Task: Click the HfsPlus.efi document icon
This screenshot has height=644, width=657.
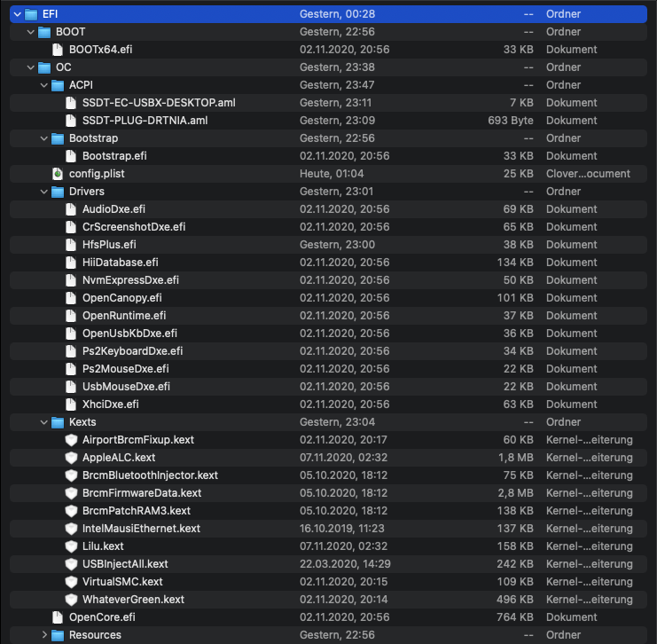Action: tap(71, 245)
